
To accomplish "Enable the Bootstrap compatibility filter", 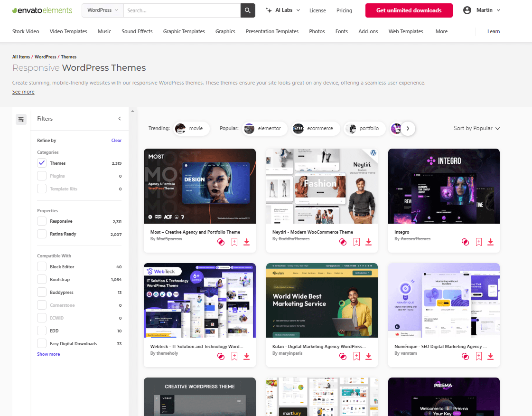I will pos(41,279).
